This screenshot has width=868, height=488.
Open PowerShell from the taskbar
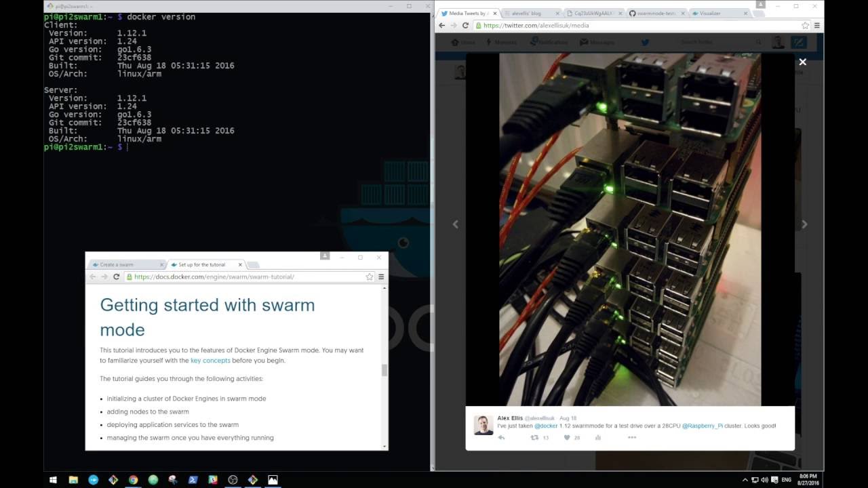tap(193, 480)
